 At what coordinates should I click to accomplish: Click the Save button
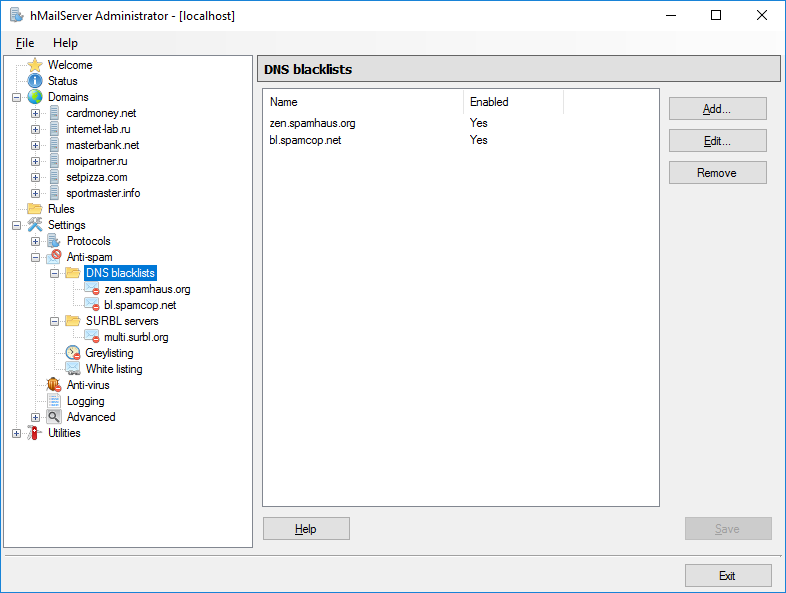(728, 529)
